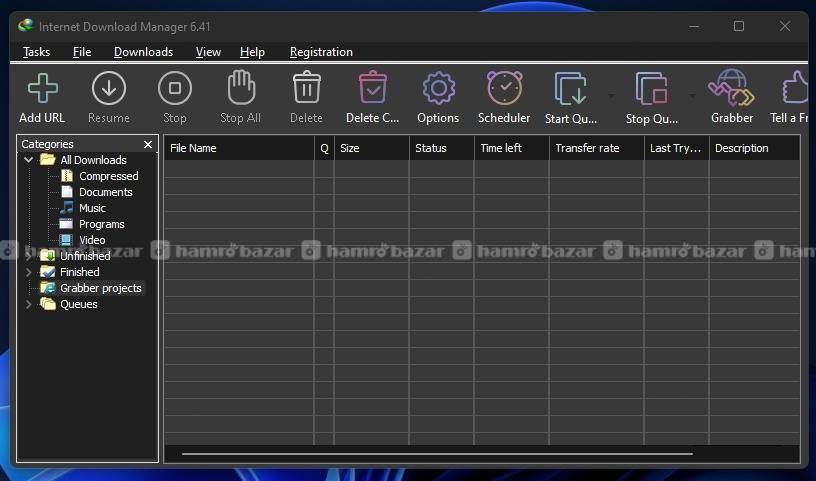This screenshot has height=481, width=816.
Task: Select the Compressed category
Action: click(x=108, y=176)
